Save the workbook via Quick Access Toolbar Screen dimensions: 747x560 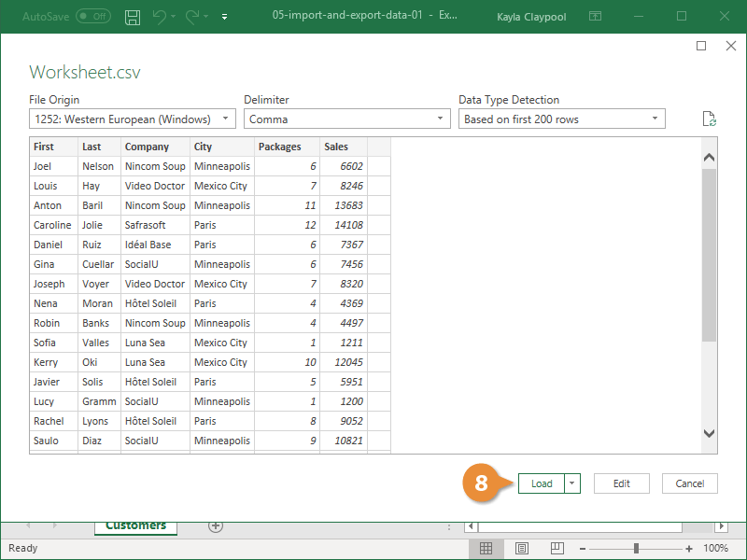tap(132, 16)
